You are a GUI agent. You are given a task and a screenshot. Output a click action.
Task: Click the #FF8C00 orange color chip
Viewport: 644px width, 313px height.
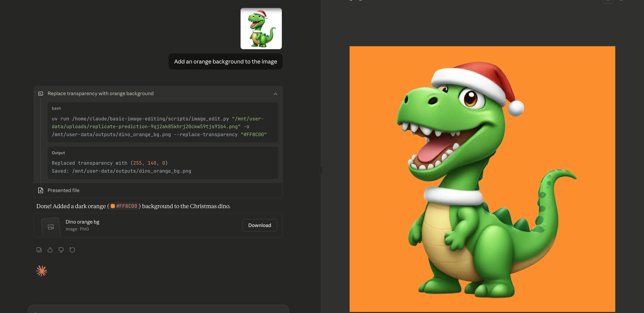124,206
